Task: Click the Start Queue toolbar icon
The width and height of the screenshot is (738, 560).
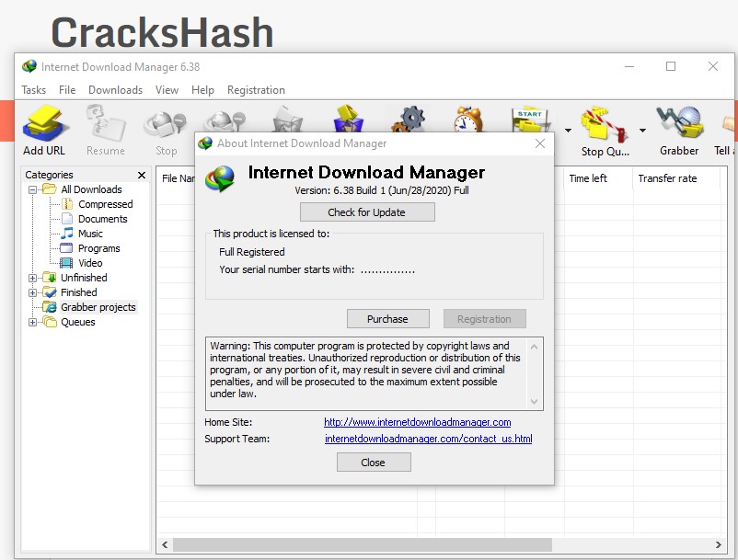Action: (x=531, y=120)
